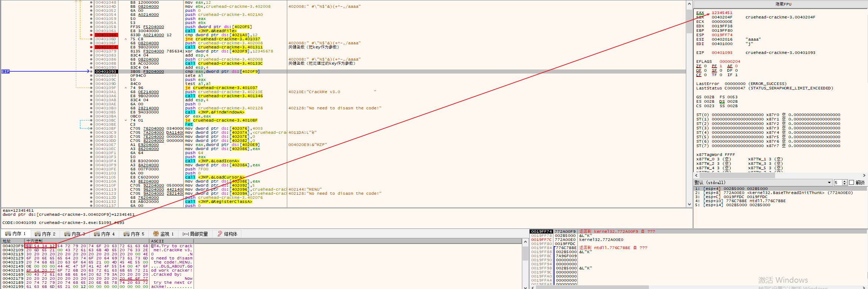Select the jne cruehead-crackme-3.401037 instruction
The height and width of the screenshot is (289, 868).
222,39
